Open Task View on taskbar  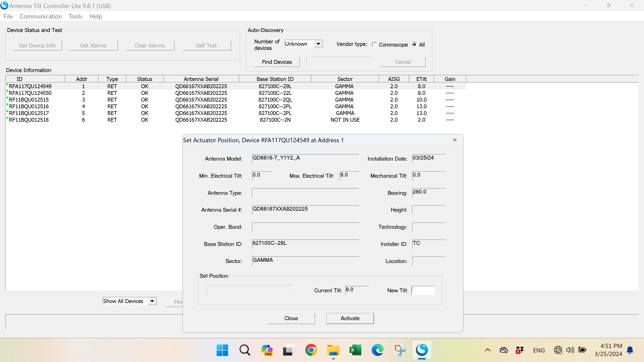(x=289, y=350)
